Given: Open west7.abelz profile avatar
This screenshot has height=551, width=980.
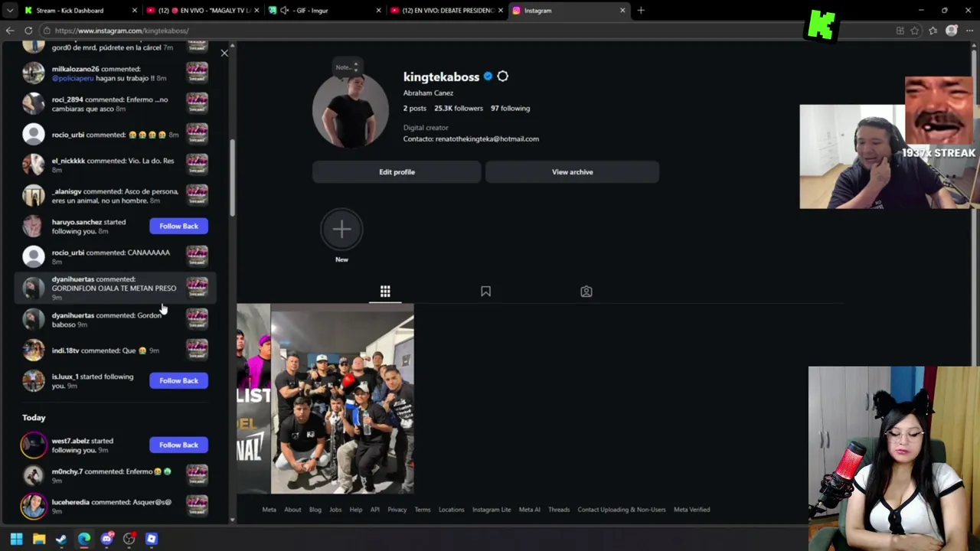Looking at the screenshot, I should click(33, 445).
